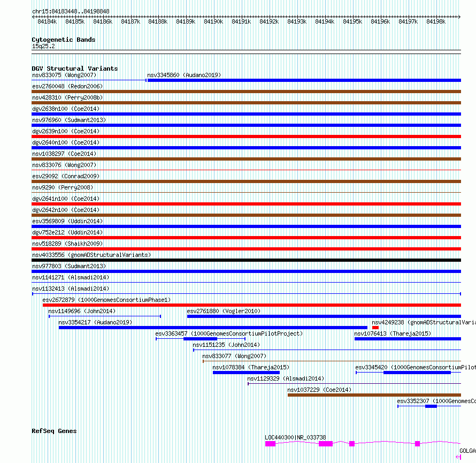Image resolution: width=476 pixels, height=463 pixels.
Task: Select nsv1149696 (John2014) label
Action: 82,311
